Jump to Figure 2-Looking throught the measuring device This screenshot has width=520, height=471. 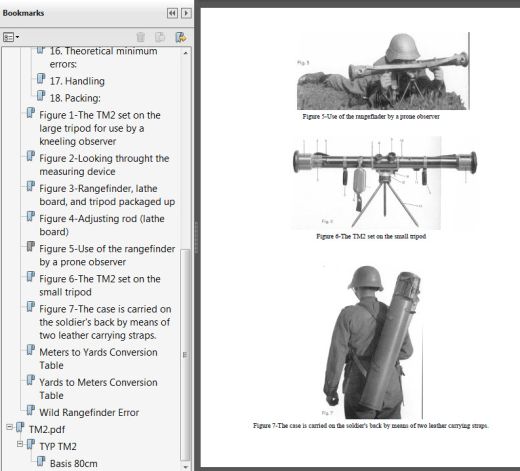(104, 165)
